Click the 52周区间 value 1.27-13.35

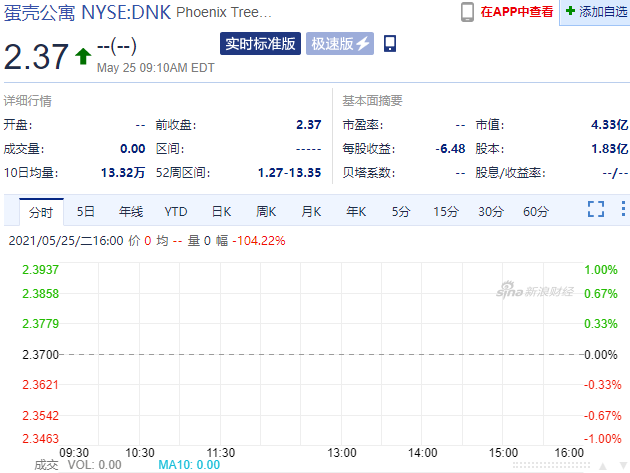click(x=289, y=173)
